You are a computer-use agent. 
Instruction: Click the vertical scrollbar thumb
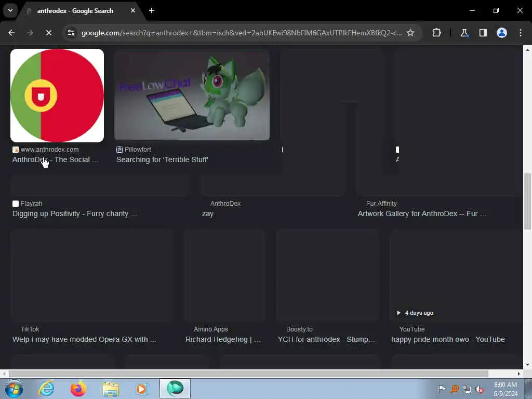click(527, 201)
